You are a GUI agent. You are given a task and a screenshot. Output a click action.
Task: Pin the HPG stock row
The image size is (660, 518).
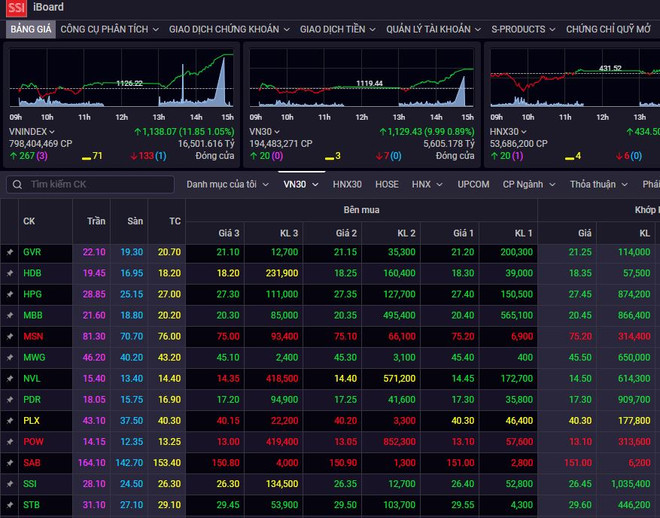click(9, 294)
